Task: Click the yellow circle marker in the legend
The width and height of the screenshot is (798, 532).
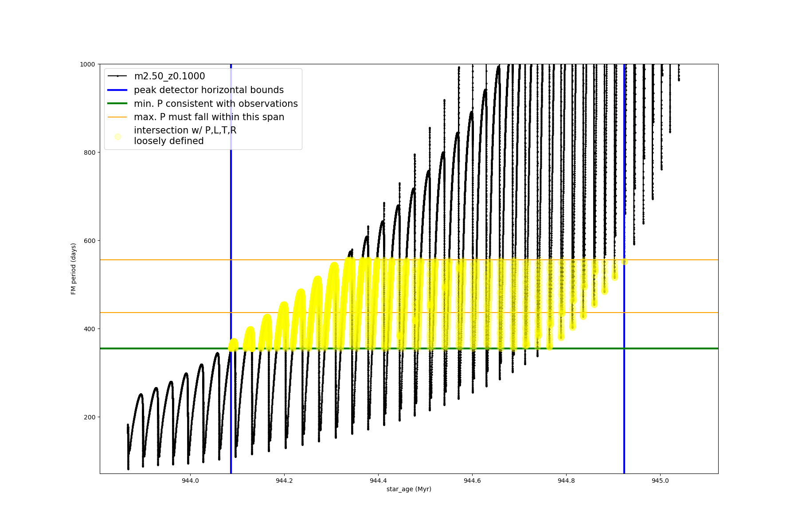Action: click(117, 137)
